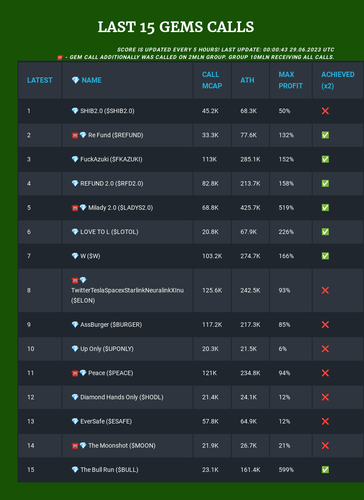The image size is (364, 500).
Task: Click the ATH column header
Action: pyautogui.click(x=247, y=80)
